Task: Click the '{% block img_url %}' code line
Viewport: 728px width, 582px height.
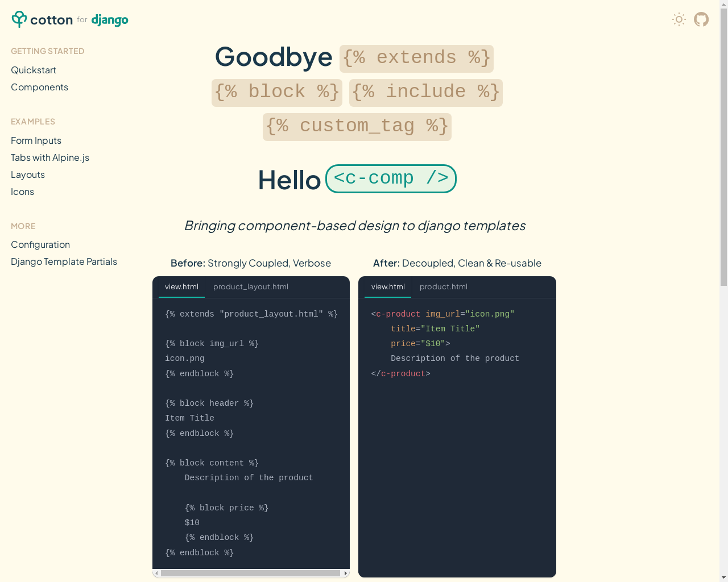Action: click(x=212, y=344)
